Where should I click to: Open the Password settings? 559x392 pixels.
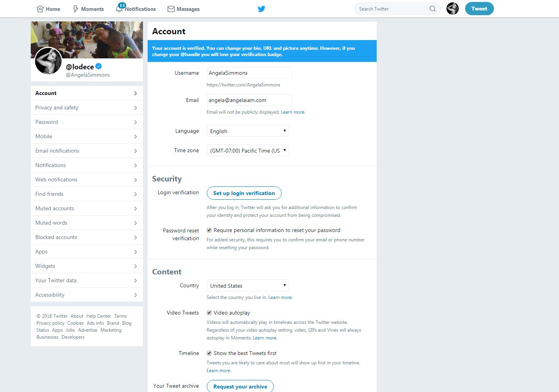tap(87, 122)
